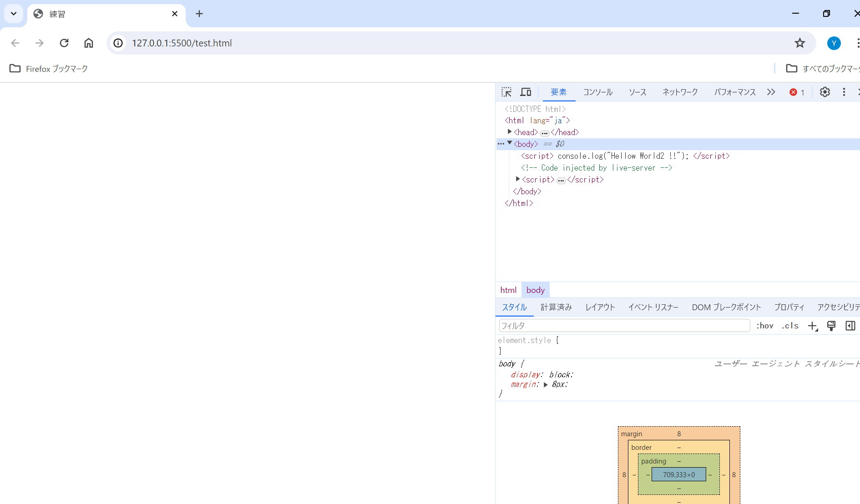
Task: Switch to the 計算済み pane
Action: pyautogui.click(x=556, y=307)
